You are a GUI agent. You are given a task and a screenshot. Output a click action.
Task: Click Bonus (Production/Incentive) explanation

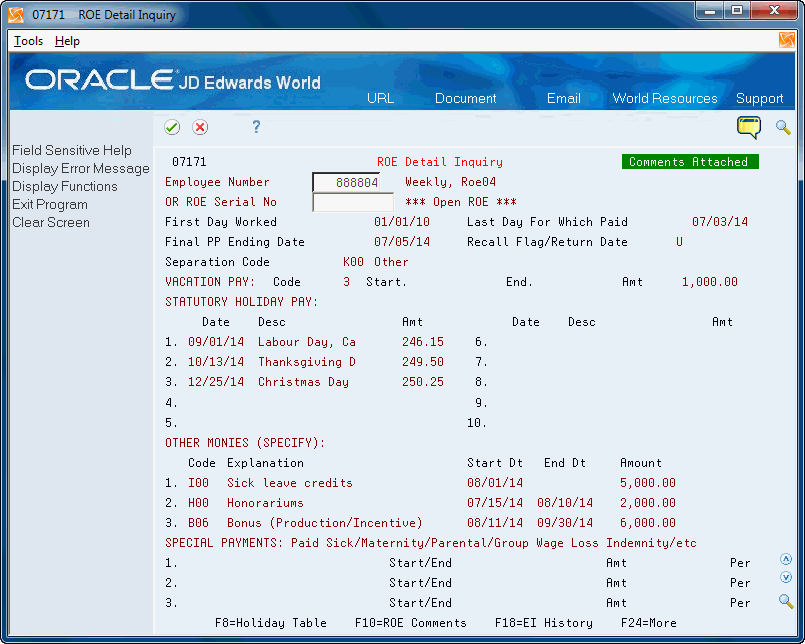pyautogui.click(x=324, y=523)
